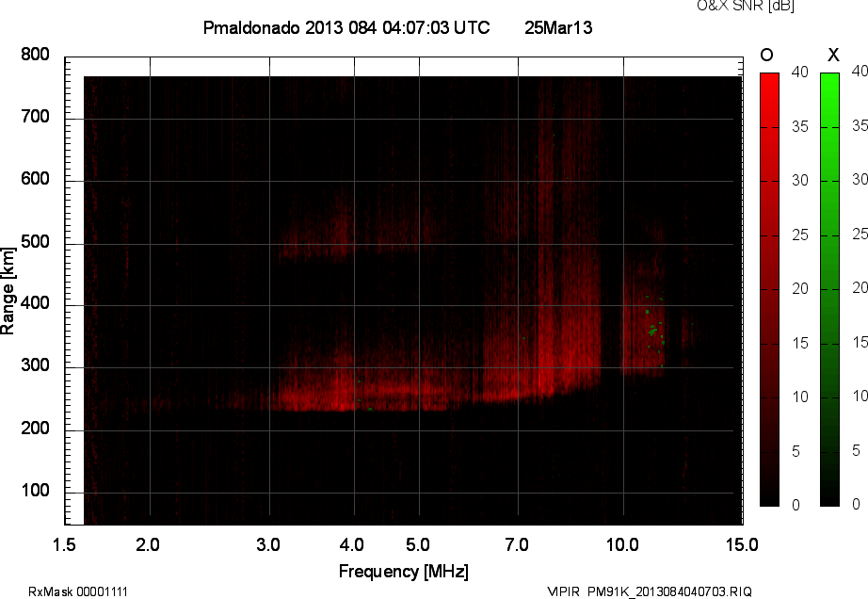Click the "5.0" frequency axis label
The width and height of the screenshot is (868, 599).
point(418,544)
